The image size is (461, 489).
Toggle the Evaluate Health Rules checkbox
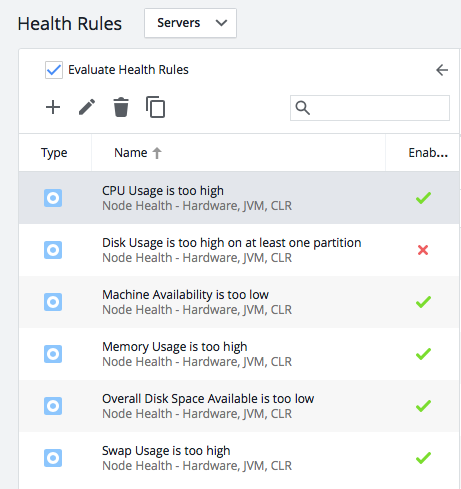(x=54, y=70)
